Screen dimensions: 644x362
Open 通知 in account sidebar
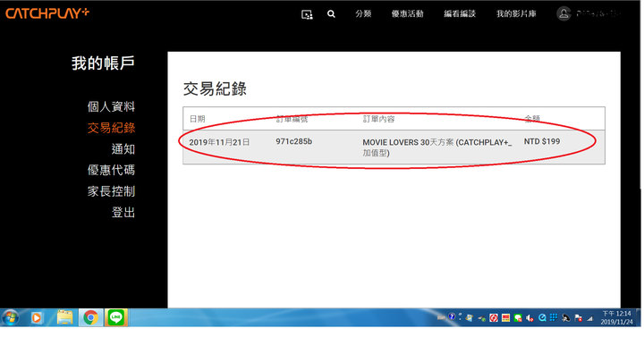coord(123,149)
